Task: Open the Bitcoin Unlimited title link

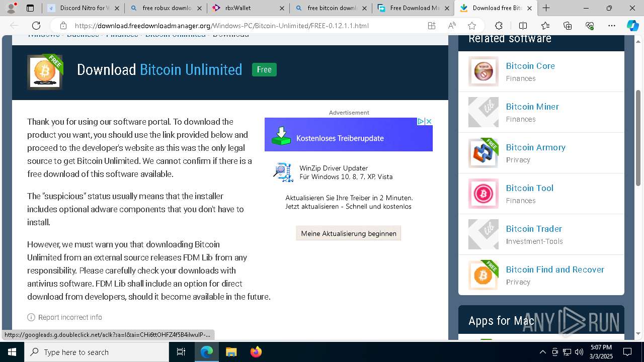Action: click(191, 69)
